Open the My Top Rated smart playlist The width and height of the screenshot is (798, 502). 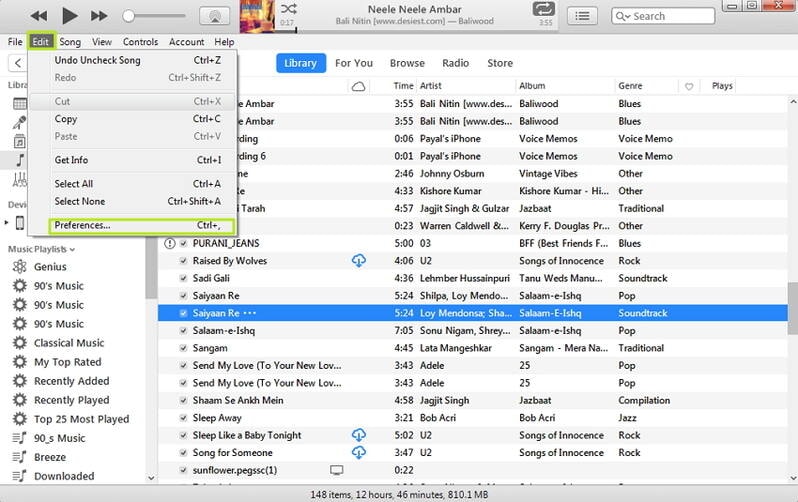click(x=67, y=362)
